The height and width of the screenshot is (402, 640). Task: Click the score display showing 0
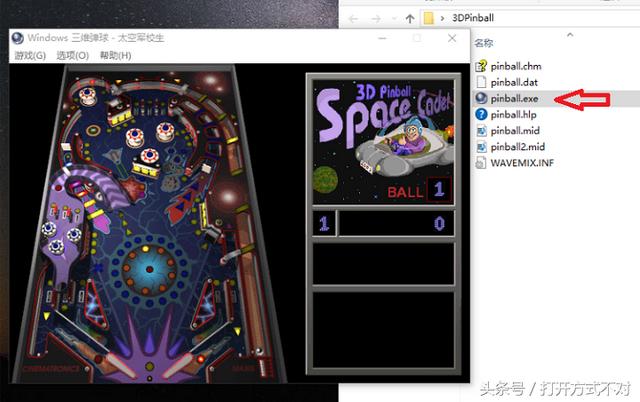(396, 223)
